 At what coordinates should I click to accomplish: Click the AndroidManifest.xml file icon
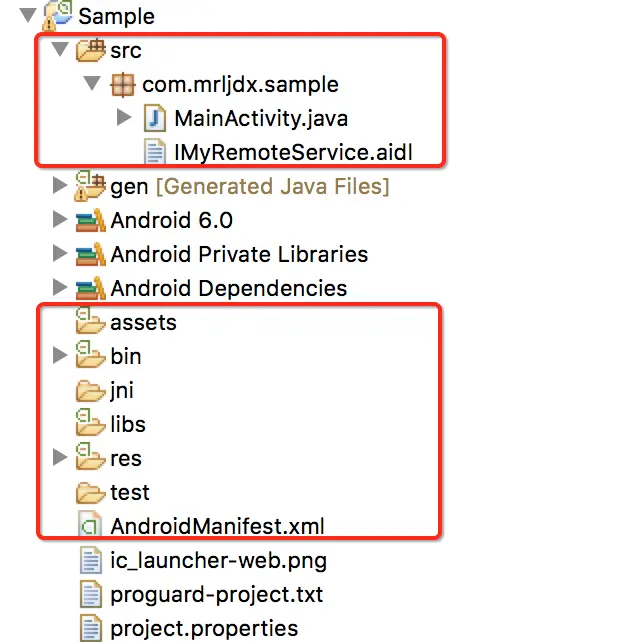pyautogui.click(x=90, y=523)
